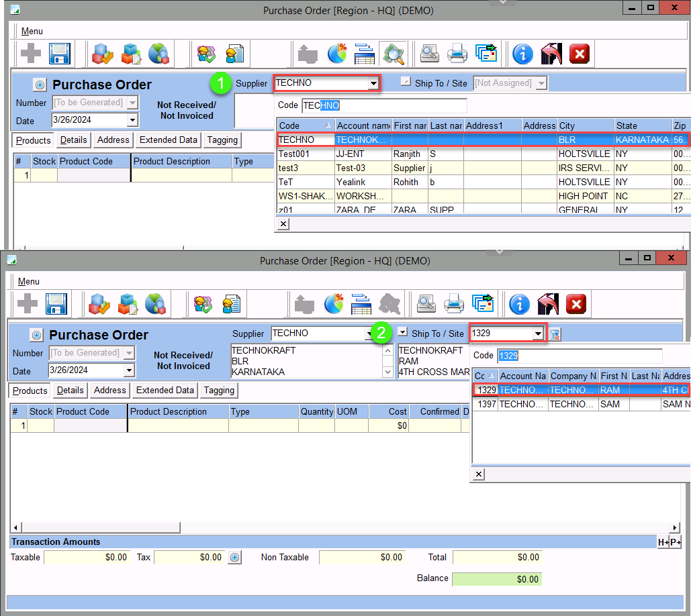Viewport: 691px width, 616px height.
Task: Click the blue info icon in the upper toolbar
Action: 522,54
